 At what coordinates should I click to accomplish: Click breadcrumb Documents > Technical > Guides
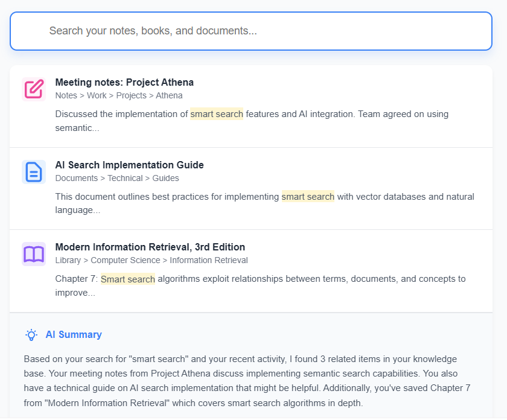tap(117, 178)
